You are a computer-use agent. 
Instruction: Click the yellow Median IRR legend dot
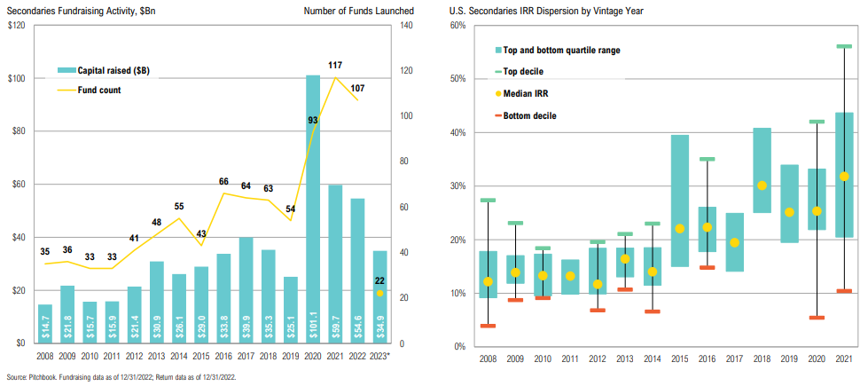click(x=484, y=93)
